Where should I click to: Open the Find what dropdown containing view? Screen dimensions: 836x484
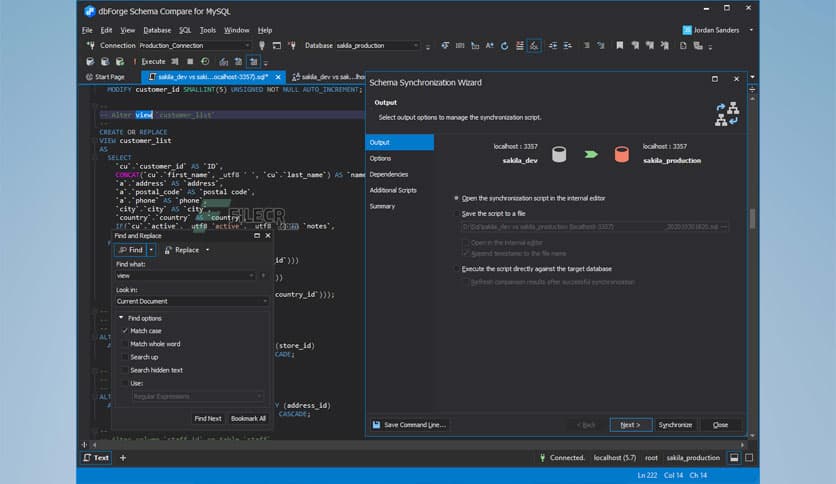click(x=251, y=276)
